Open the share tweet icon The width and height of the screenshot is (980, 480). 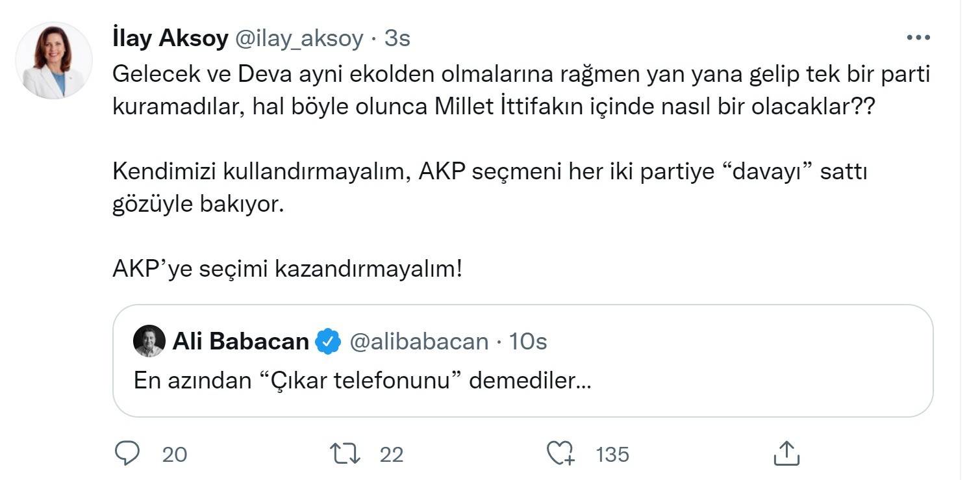pyautogui.click(x=786, y=453)
